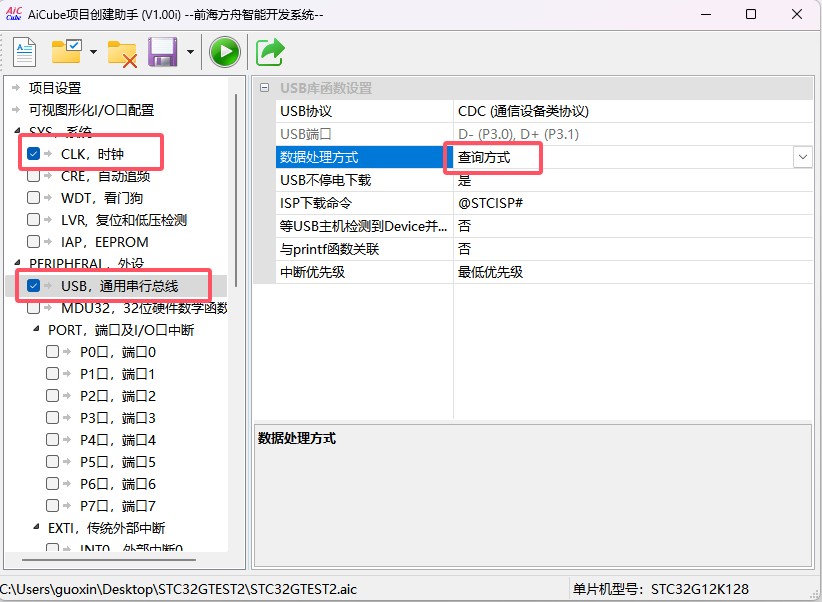This screenshot has height=602, width=822.
Task: Click the green export arrow icon
Action: [270, 52]
